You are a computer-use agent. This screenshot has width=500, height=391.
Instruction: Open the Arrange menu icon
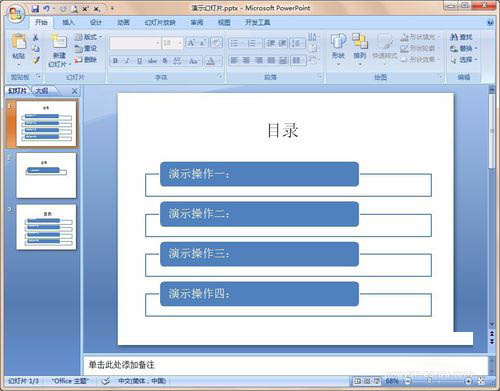360,41
